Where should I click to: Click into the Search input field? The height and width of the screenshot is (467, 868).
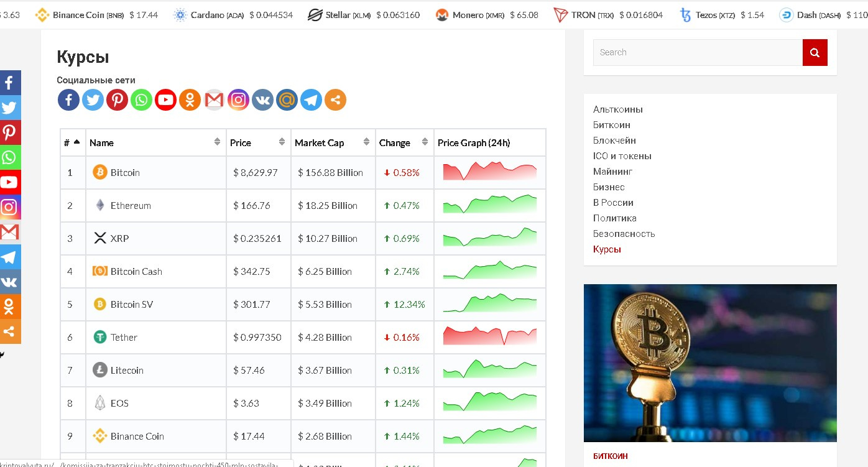tap(698, 52)
